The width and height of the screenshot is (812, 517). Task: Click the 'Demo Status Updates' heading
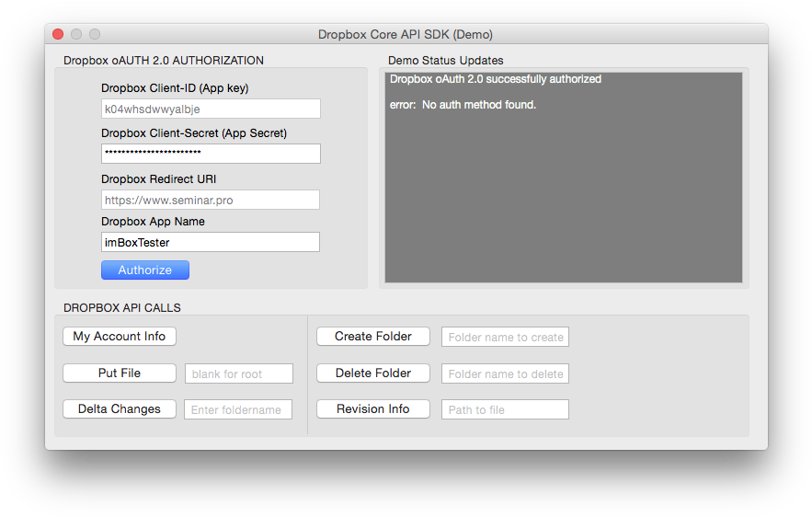click(x=445, y=61)
